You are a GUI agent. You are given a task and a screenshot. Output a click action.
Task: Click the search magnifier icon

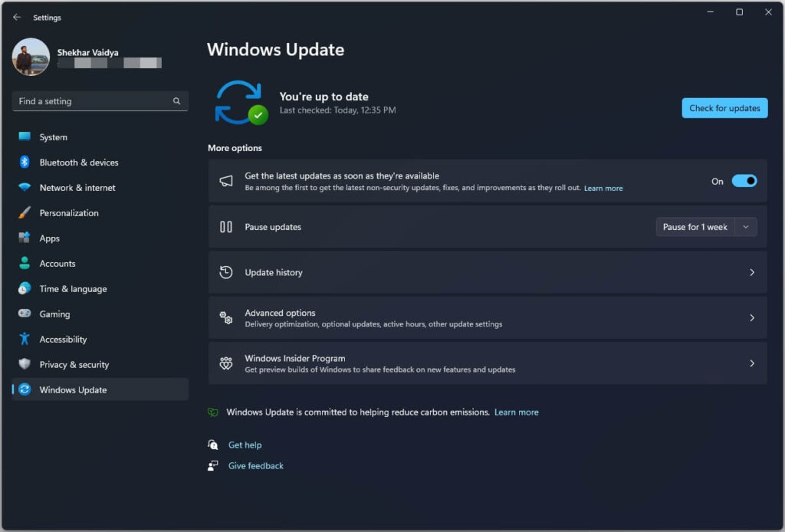pos(177,101)
